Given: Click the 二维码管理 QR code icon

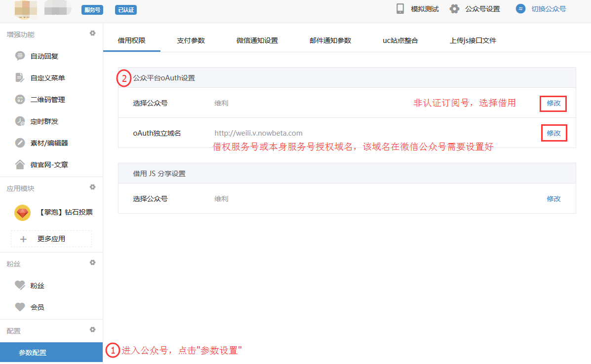Looking at the screenshot, I should [x=20, y=99].
